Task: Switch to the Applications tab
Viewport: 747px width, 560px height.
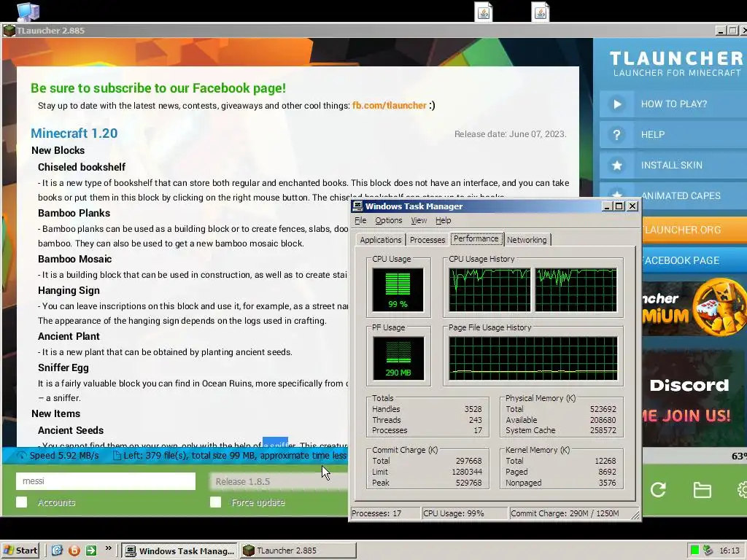Action: point(381,239)
